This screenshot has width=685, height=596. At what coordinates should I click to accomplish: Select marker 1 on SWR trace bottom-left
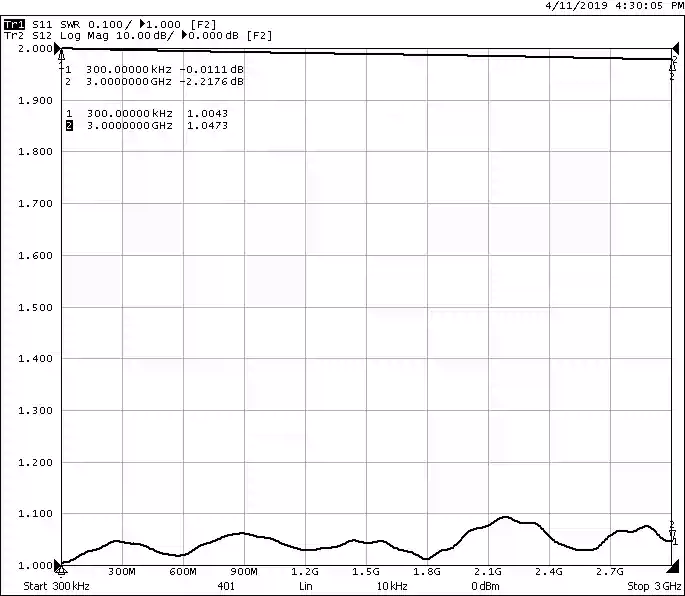point(62,570)
